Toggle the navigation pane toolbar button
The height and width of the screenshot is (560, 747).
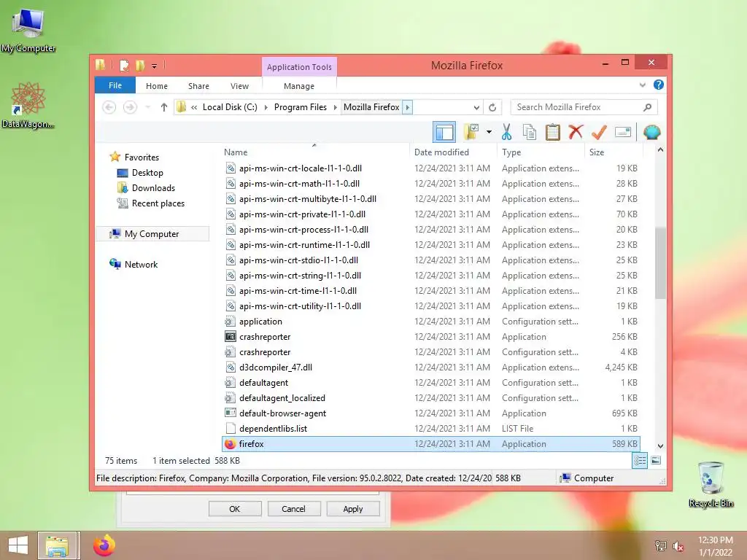tap(444, 132)
